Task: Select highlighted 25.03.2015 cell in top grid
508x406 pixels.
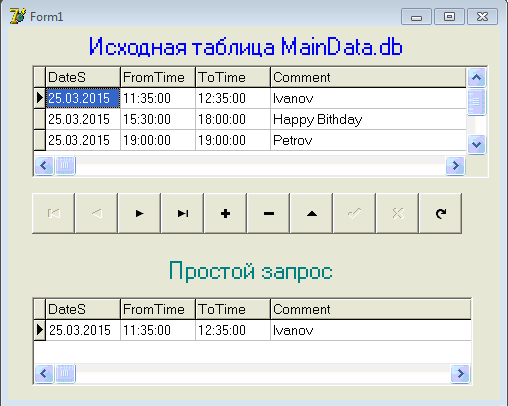Action: click(x=83, y=98)
